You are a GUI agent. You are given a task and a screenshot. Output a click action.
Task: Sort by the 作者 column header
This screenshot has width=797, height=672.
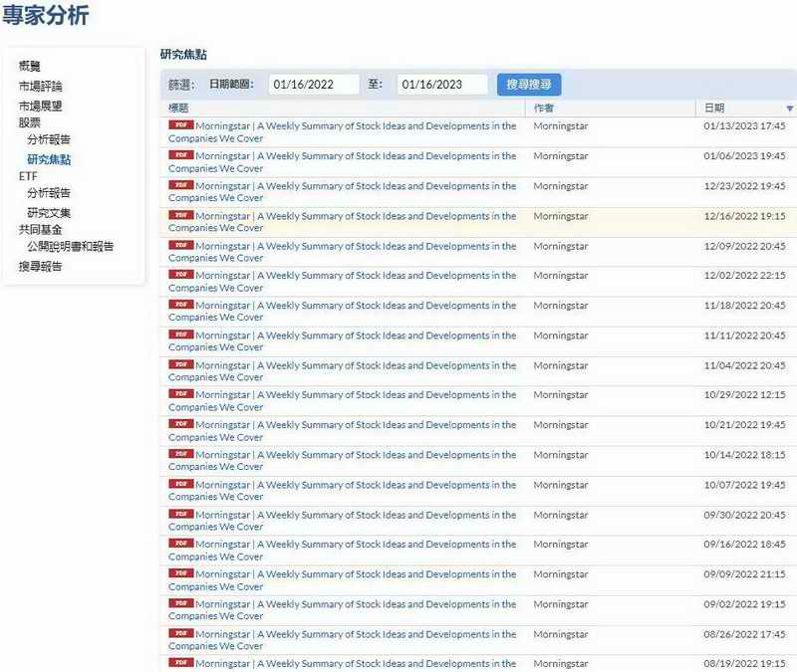[x=543, y=108]
